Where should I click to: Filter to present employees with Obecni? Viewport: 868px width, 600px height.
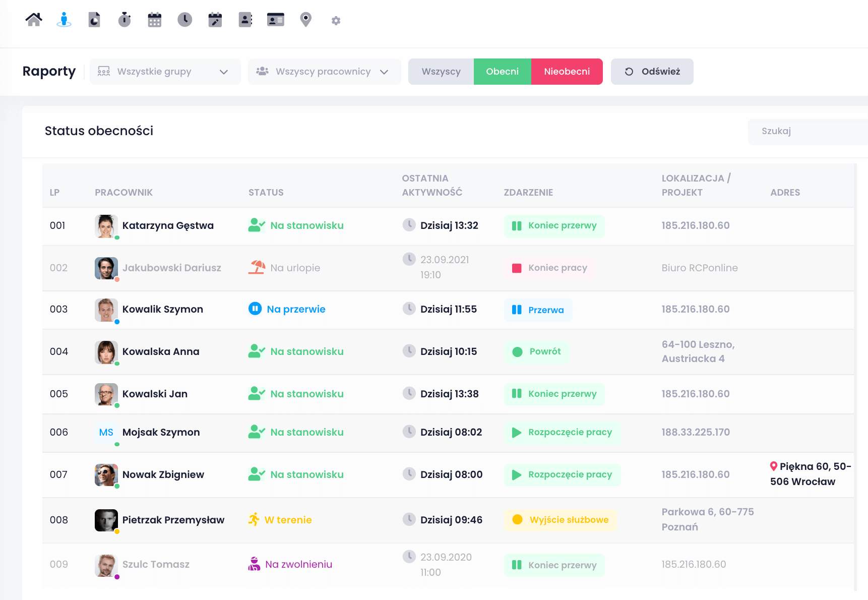(502, 72)
